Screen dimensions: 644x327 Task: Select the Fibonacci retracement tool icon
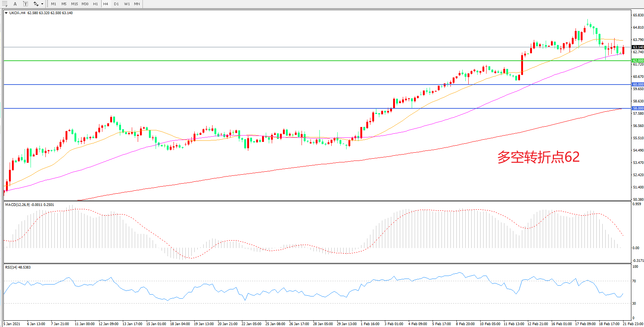[5, 4]
